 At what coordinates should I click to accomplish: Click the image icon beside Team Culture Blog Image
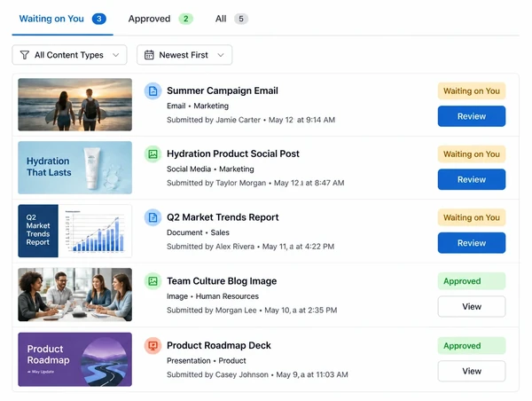[153, 281]
